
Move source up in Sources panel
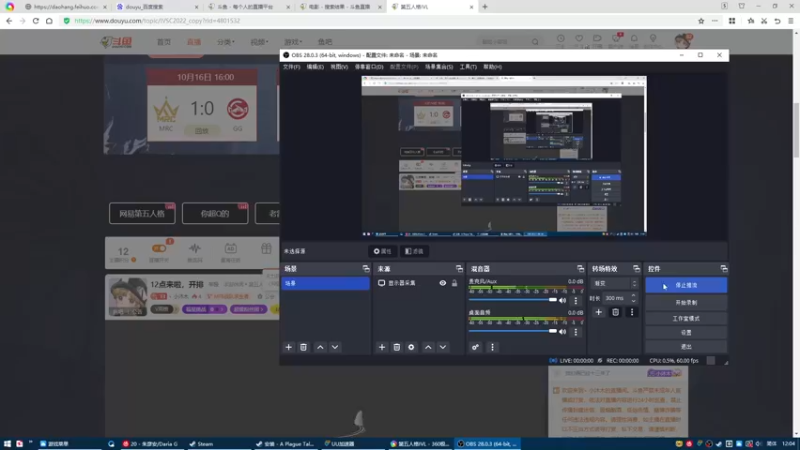click(x=428, y=347)
